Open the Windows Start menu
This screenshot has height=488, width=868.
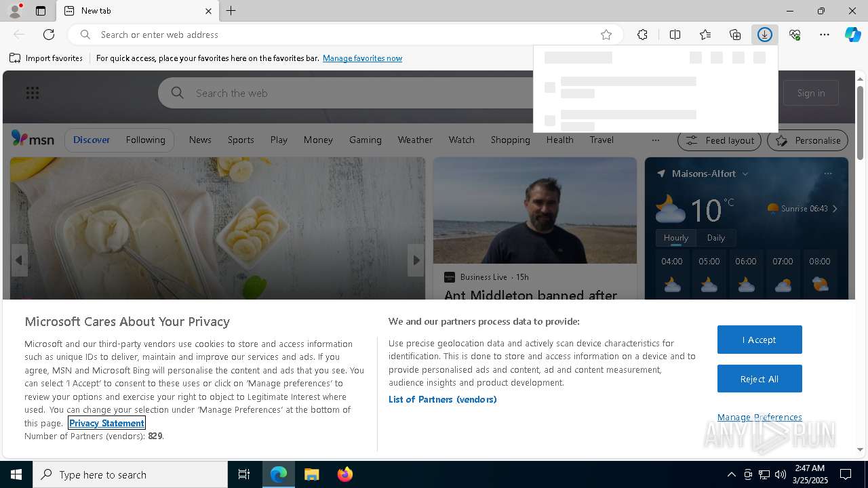pos(16,474)
